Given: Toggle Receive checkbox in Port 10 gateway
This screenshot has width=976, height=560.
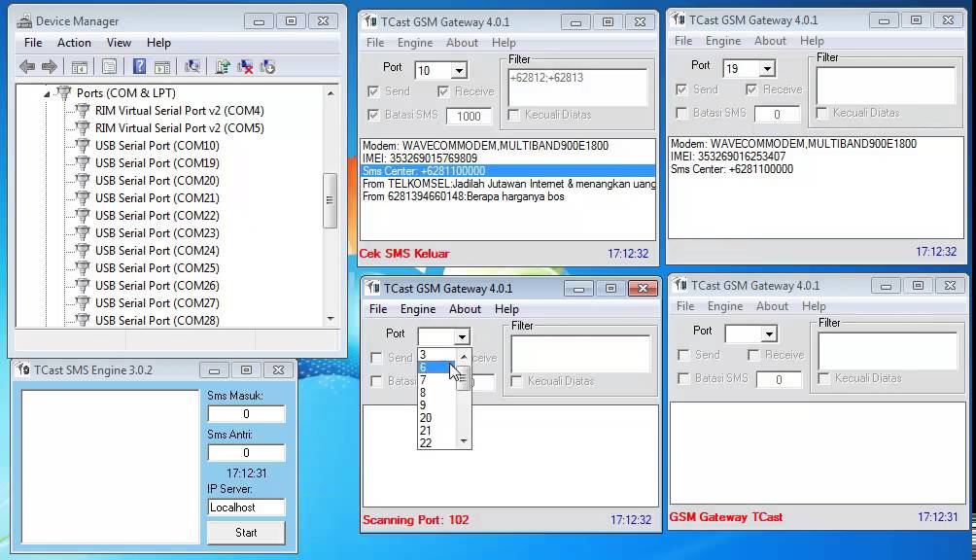Looking at the screenshot, I should tap(443, 91).
